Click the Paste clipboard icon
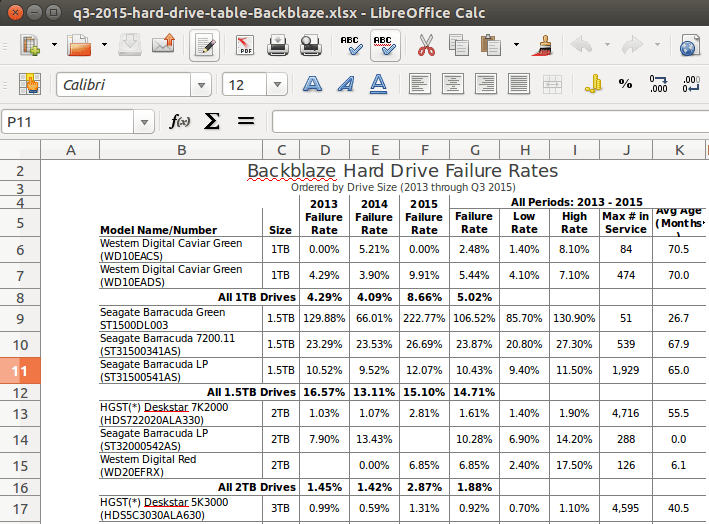The width and height of the screenshot is (709, 524). click(x=491, y=45)
